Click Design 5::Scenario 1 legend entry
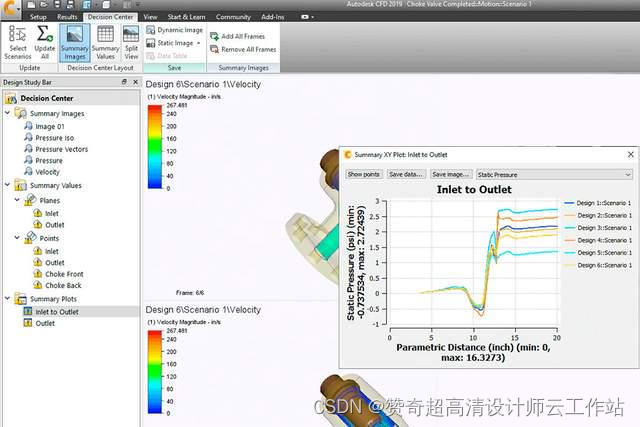The image size is (640, 427). pos(598,253)
